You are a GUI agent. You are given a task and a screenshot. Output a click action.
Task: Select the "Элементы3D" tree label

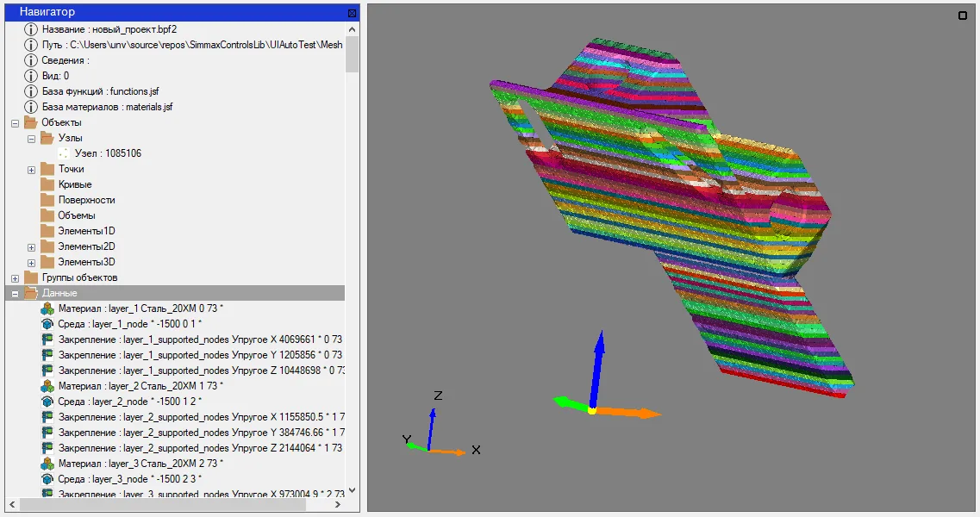pos(86,262)
